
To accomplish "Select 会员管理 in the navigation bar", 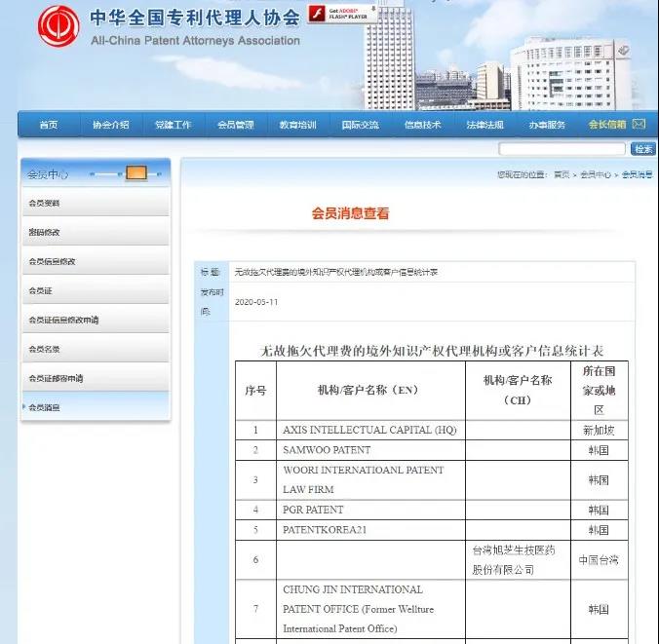I will [236, 125].
